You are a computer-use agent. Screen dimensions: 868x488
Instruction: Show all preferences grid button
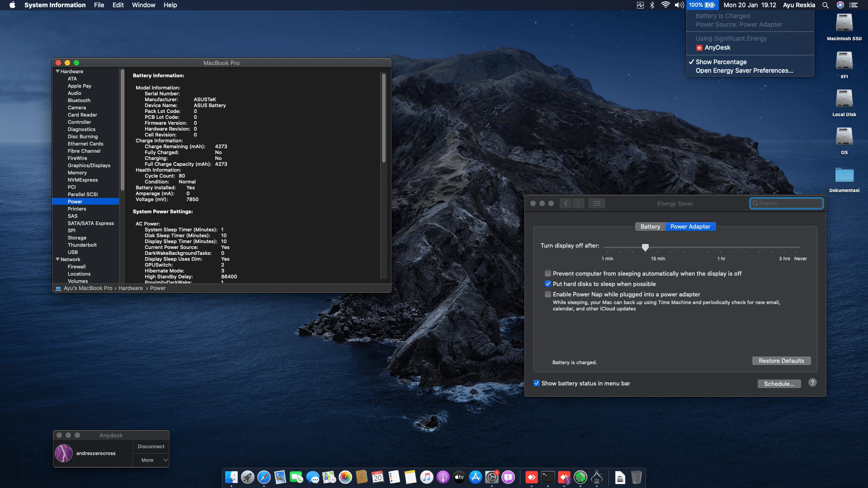pos(596,203)
